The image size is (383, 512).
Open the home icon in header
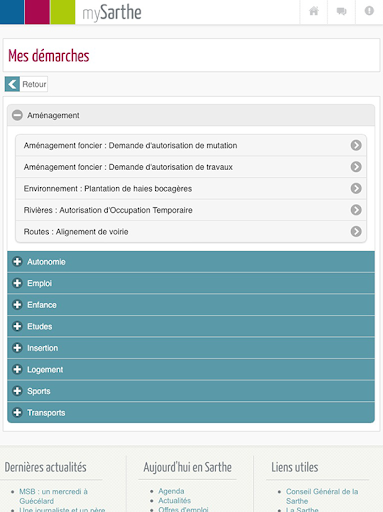click(x=314, y=12)
